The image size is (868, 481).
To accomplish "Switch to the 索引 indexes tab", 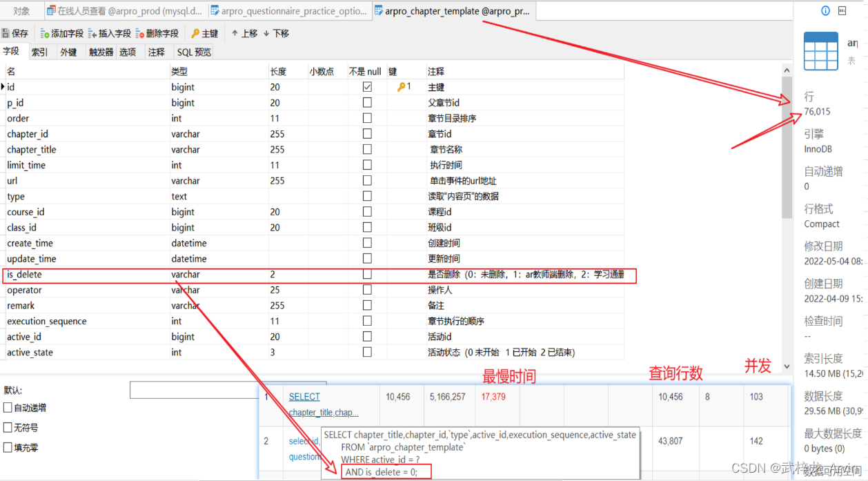I will [x=39, y=52].
